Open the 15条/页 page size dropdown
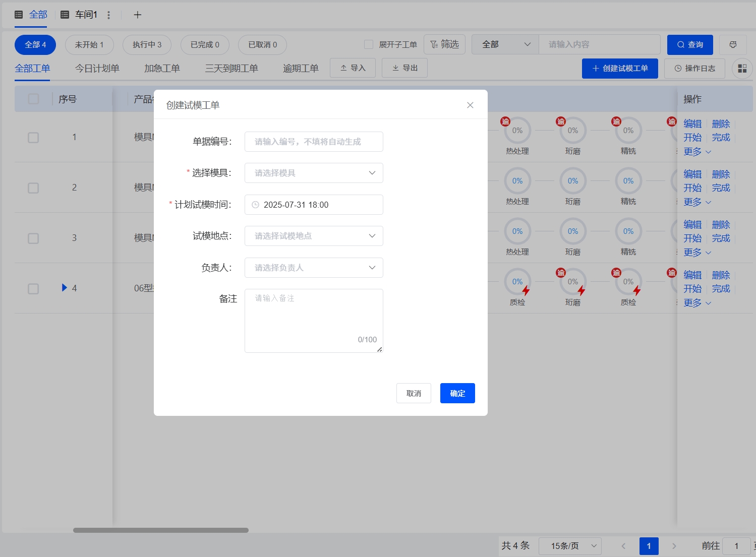 570,546
